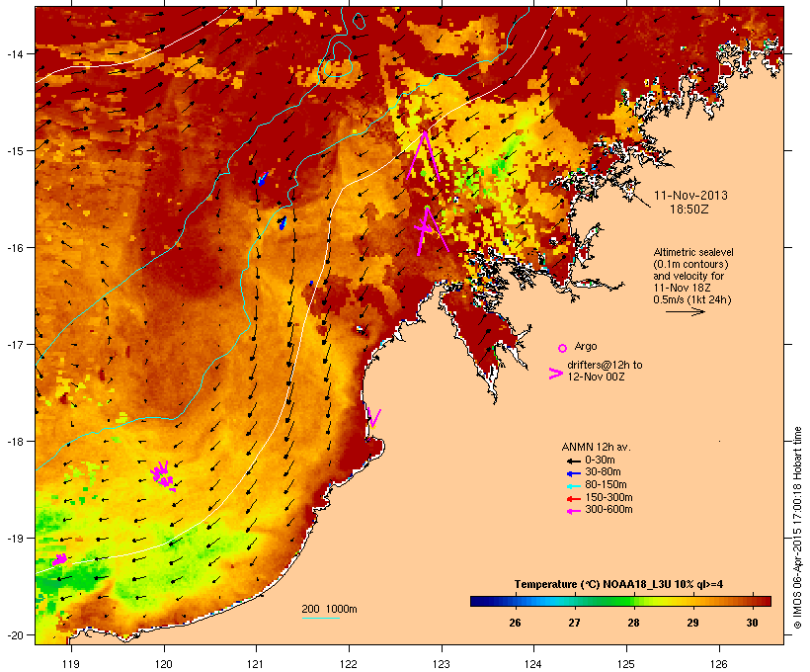810x672 pixels.
Task: Click the large magenta drifter track near 15S
Action: (424, 156)
